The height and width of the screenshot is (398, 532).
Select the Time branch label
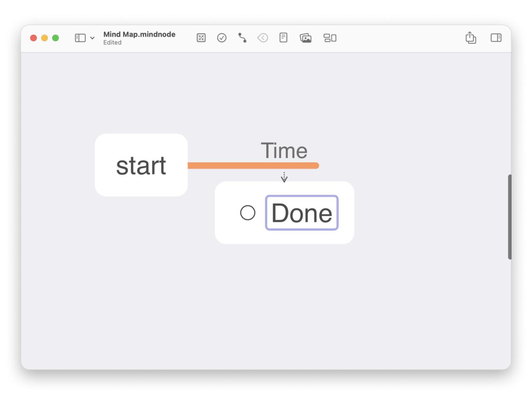[284, 151]
